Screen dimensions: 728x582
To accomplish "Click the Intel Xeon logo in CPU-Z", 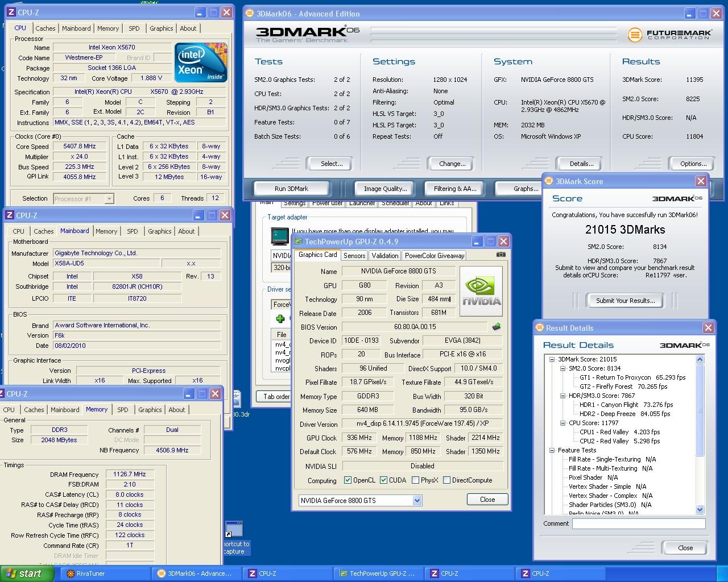I will click(201, 63).
